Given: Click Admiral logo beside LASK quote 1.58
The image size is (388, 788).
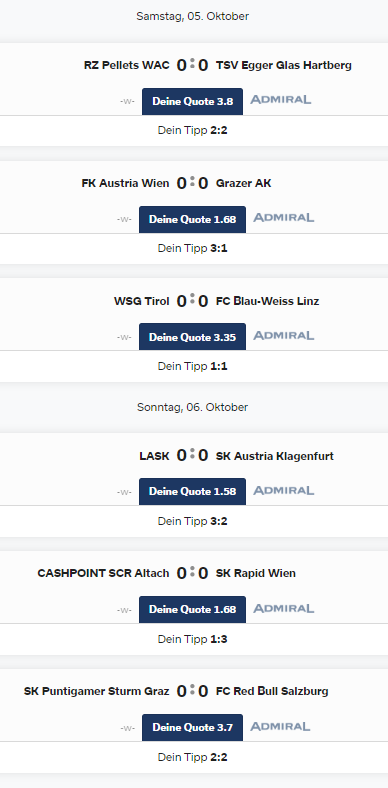Looking at the screenshot, I should coord(283,490).
